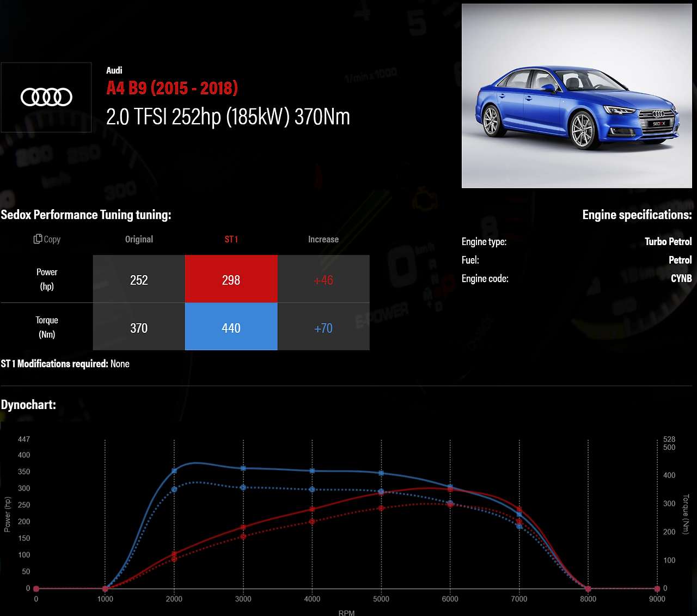Click the 'Sedox Performance Tuning tuning:' heading
Viewport: 697px width, 616px height.
coord(86,215)
